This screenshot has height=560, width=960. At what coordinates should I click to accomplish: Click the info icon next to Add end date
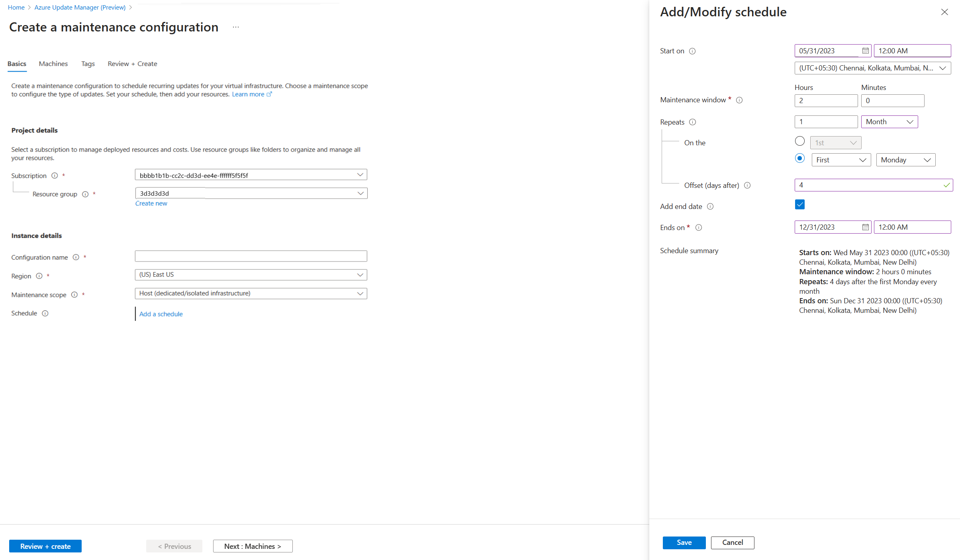[711, 206]
